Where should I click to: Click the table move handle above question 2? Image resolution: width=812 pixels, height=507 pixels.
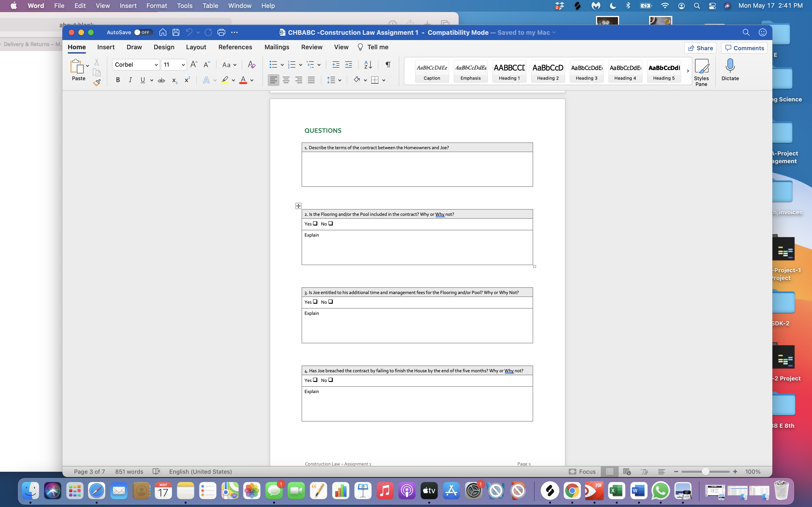coord(298,205)
